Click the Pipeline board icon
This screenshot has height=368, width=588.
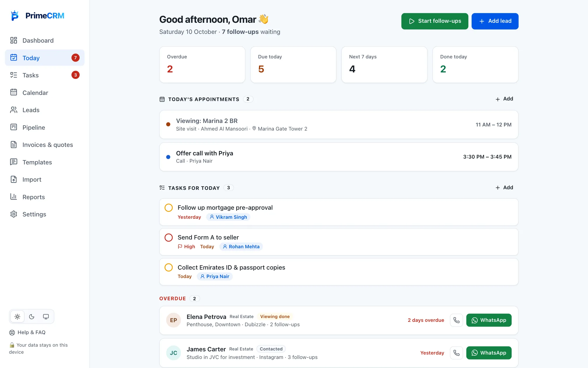point(14,127)
